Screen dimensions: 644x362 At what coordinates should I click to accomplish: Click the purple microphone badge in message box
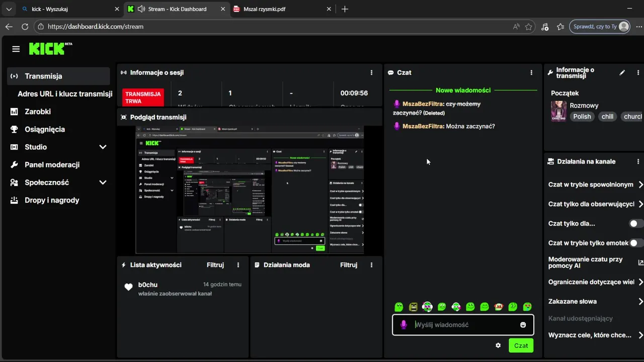[404, 325]
